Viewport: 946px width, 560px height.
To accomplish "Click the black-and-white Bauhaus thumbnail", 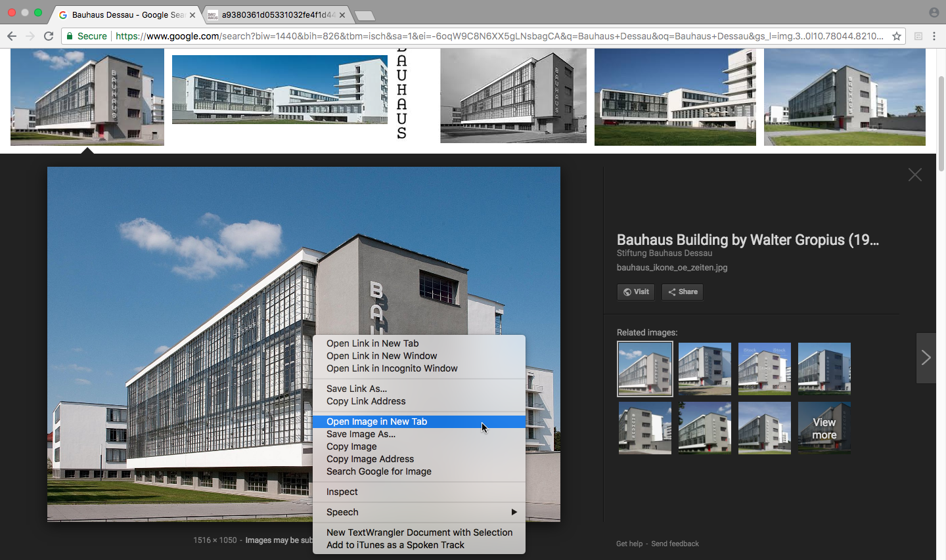I will [x=513, y=96].
